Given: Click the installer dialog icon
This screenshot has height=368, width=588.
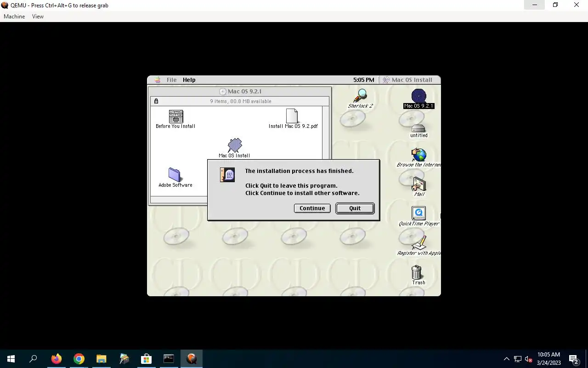Looking at the screenshot, I should pyautogui.click(x=227, y=174).
